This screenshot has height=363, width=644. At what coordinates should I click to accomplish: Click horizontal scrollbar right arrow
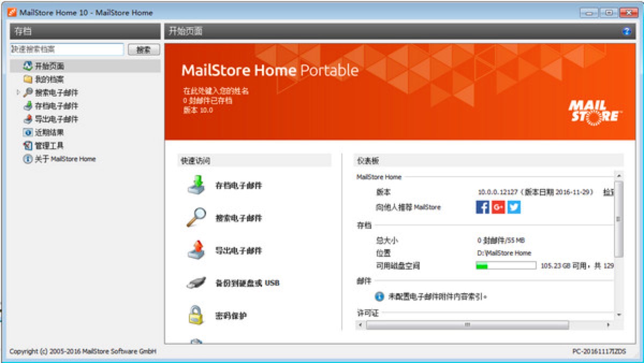pos(608,325)
